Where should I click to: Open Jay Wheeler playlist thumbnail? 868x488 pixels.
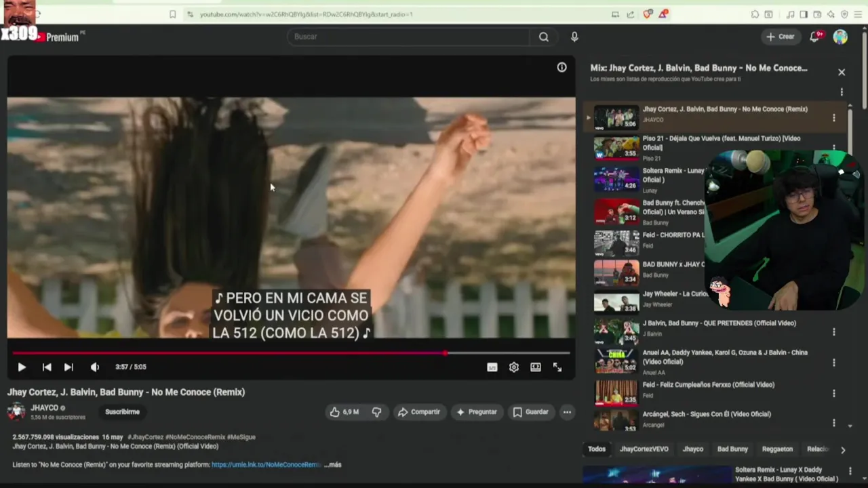(616, 302)
